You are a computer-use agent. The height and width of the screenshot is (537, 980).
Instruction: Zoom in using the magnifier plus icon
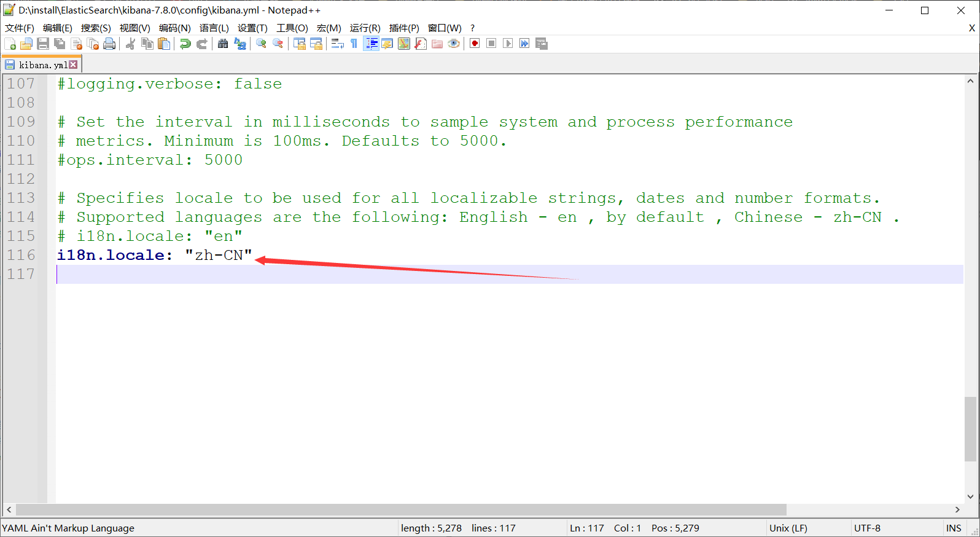point(261,44)
